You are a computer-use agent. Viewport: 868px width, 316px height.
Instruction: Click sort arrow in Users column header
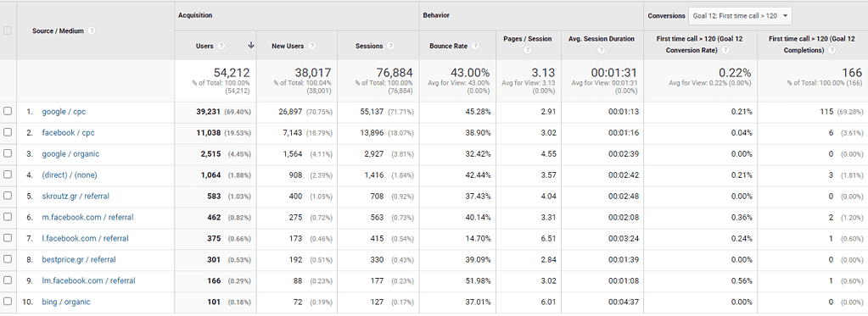[x=251, y=46]
